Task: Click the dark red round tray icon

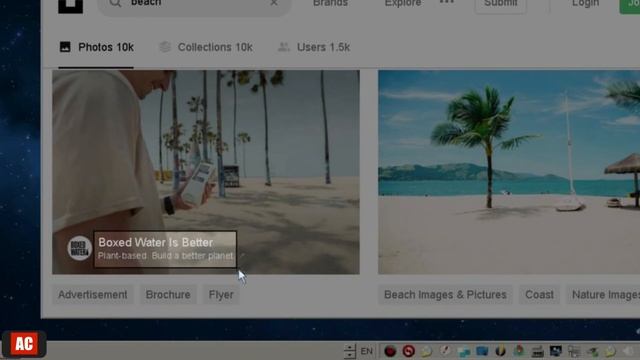Action: (390, 351)
